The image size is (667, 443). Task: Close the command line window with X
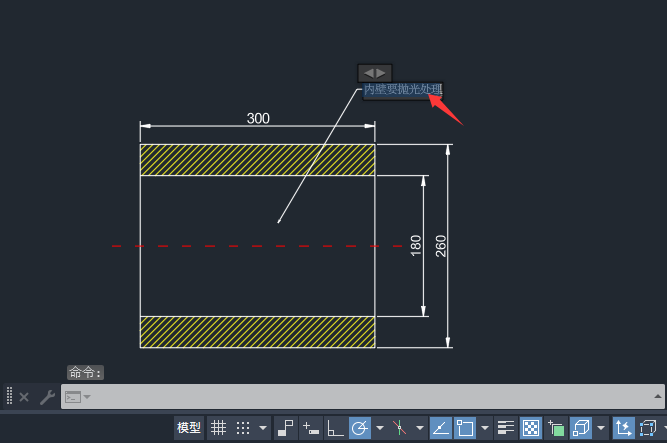tap(24, 397)
